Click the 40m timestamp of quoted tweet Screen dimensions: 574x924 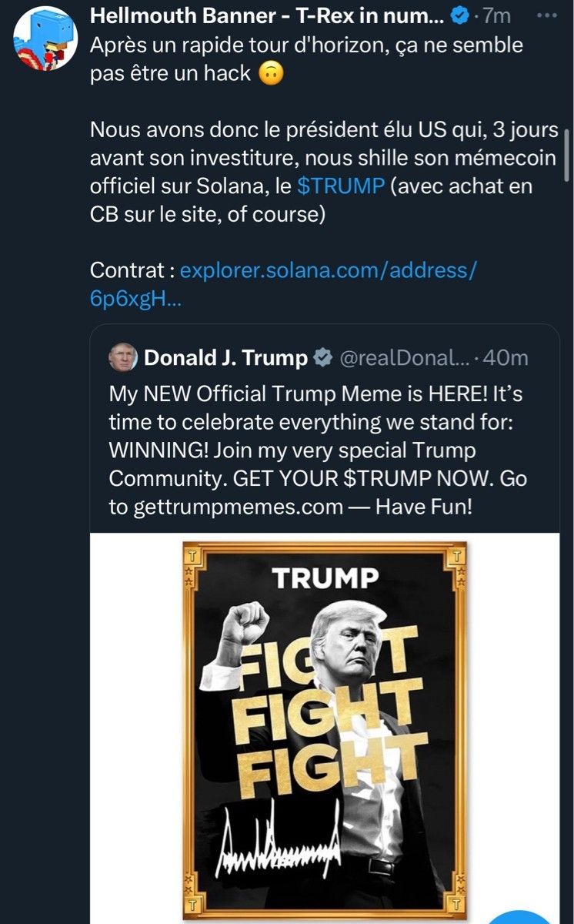[x=509, y=358]
